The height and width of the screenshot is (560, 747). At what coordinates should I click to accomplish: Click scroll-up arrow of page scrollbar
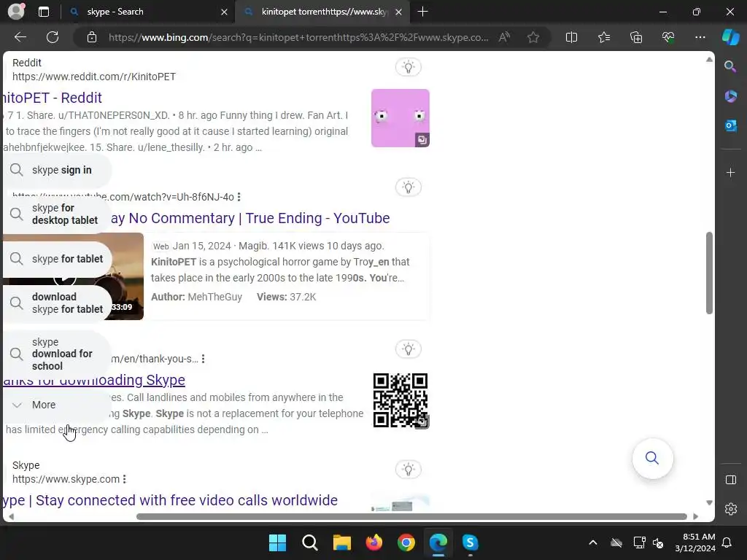pyautogui.click(x=709, y=60)
